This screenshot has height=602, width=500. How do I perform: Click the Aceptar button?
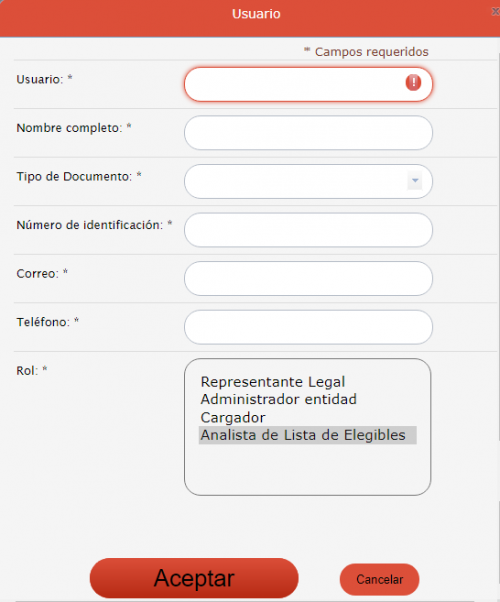(x=194, y=578)
